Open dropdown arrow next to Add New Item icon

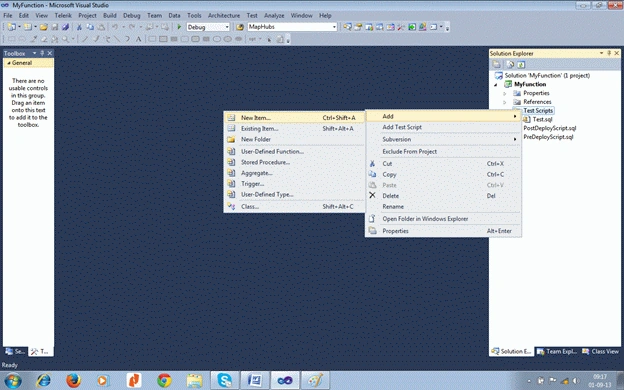35,27
